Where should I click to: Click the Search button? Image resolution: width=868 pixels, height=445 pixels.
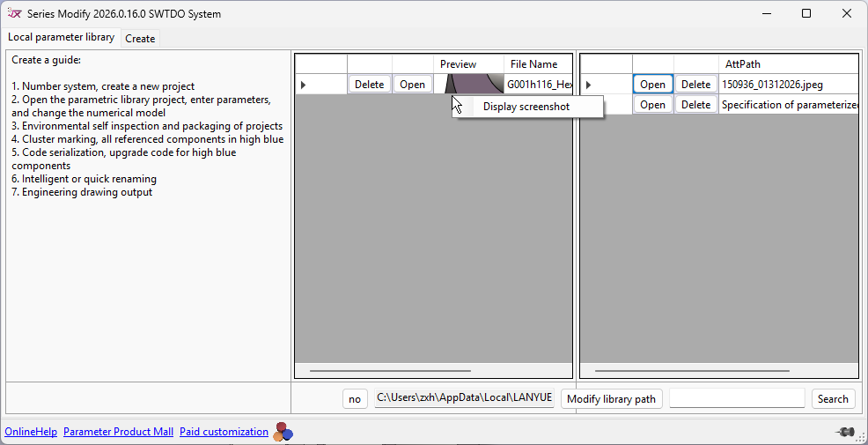coord(832,398)
